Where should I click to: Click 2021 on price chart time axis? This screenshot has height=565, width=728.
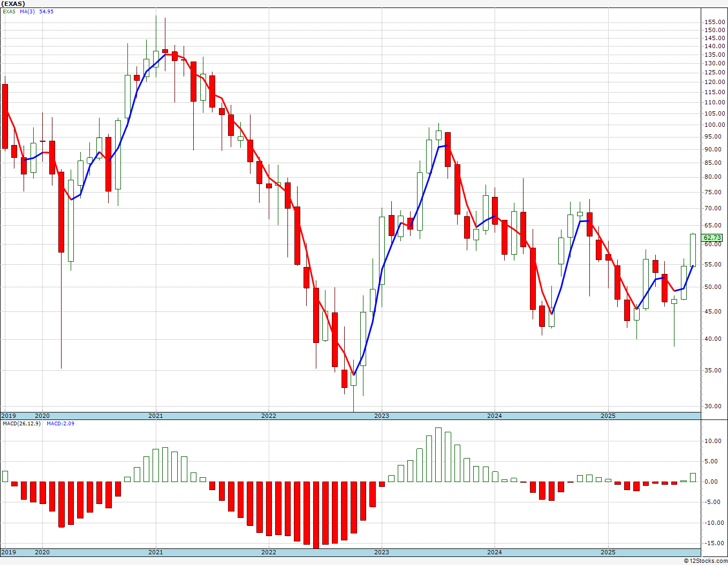pyautogui.click(x=155, y=416)
